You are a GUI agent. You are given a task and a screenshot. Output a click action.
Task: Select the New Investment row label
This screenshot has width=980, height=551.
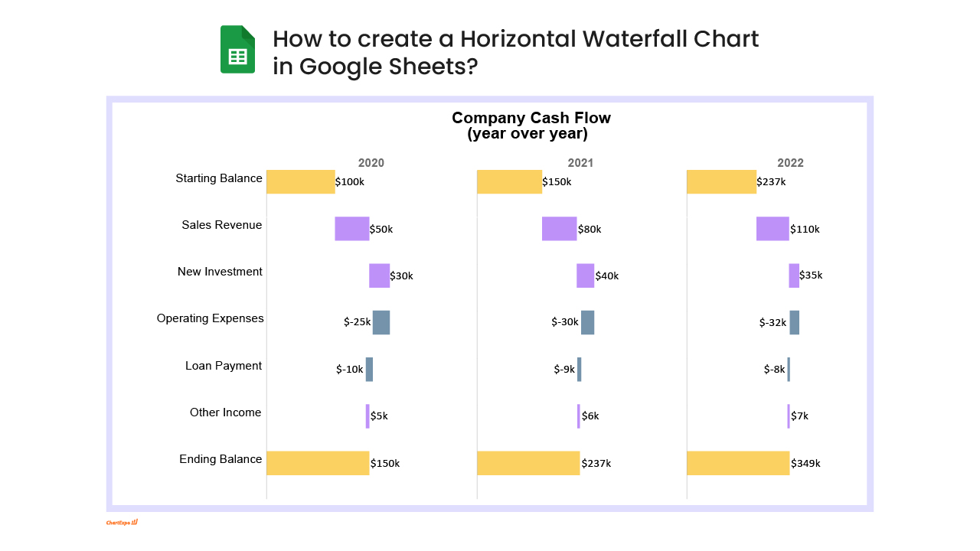coord(220,272)
